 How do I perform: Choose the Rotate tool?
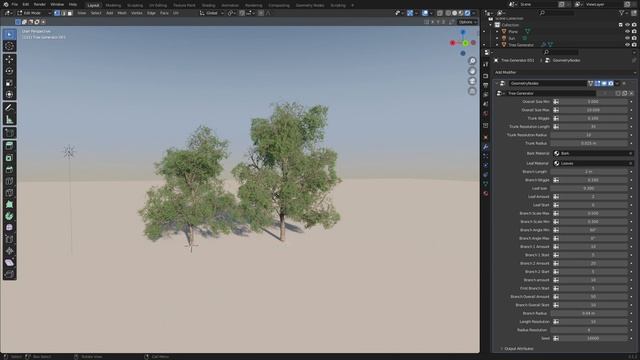click(x=9, y=71)
